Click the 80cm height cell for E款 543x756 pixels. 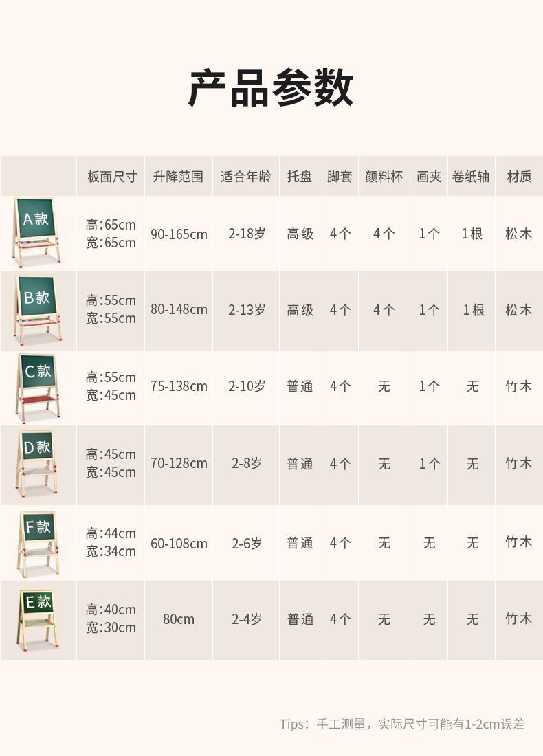[x=179, y=620]
